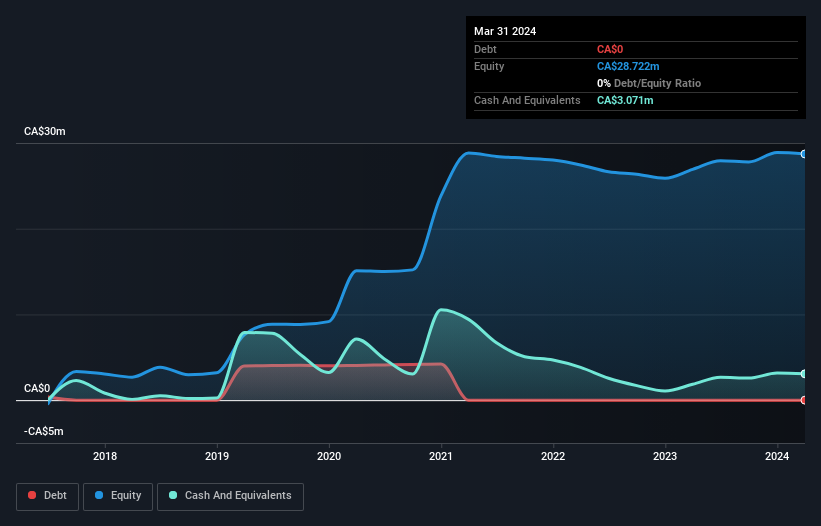Click the 2018 axis label

tap(105, 456)
